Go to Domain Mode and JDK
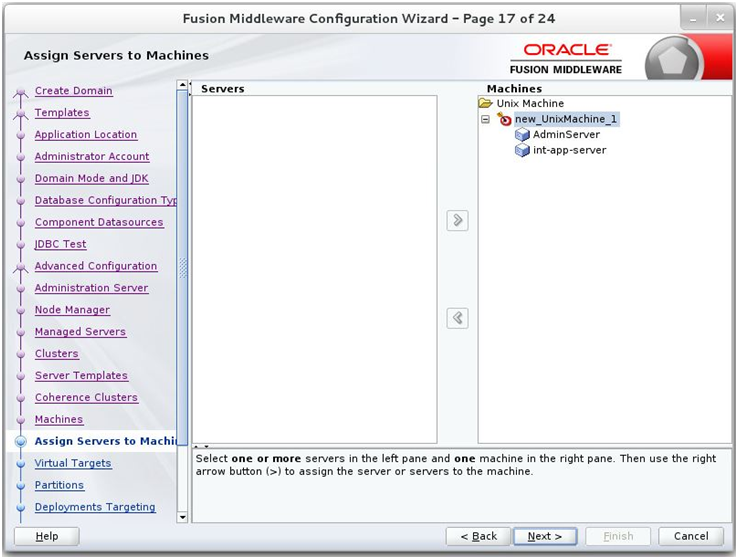The width and height of the screenshot is (738, 559). (x=91, y=178)
